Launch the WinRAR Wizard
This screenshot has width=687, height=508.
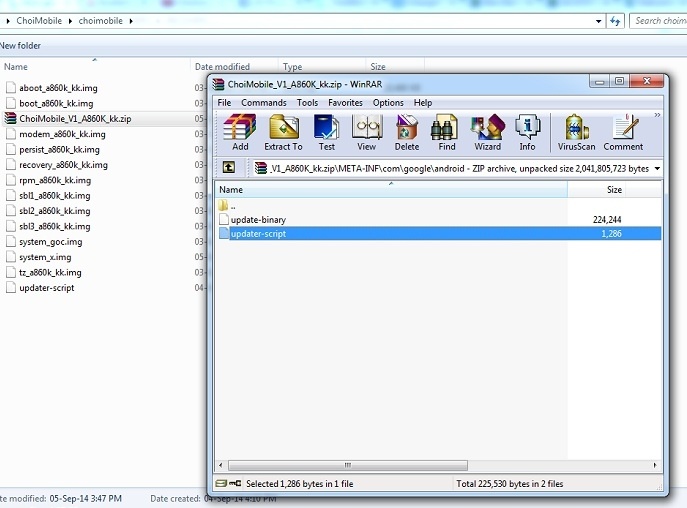click(x=488, y=132)
